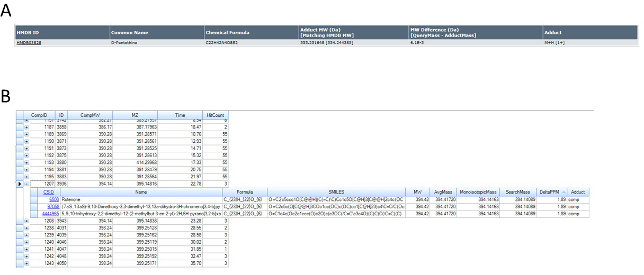The image size is (644, 275).
Task: Click the Time column header
Action: click(180, 115)
